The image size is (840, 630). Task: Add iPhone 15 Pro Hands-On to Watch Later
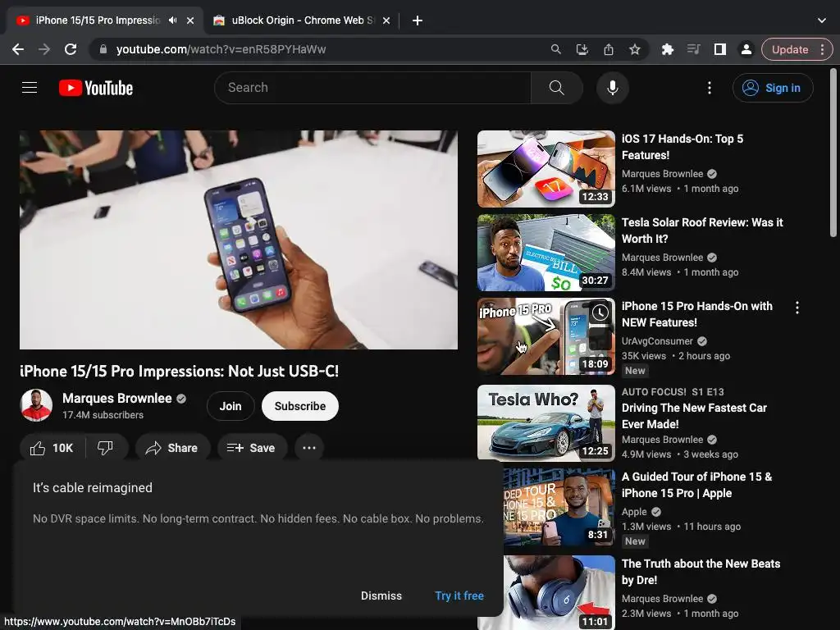(600, 313)
